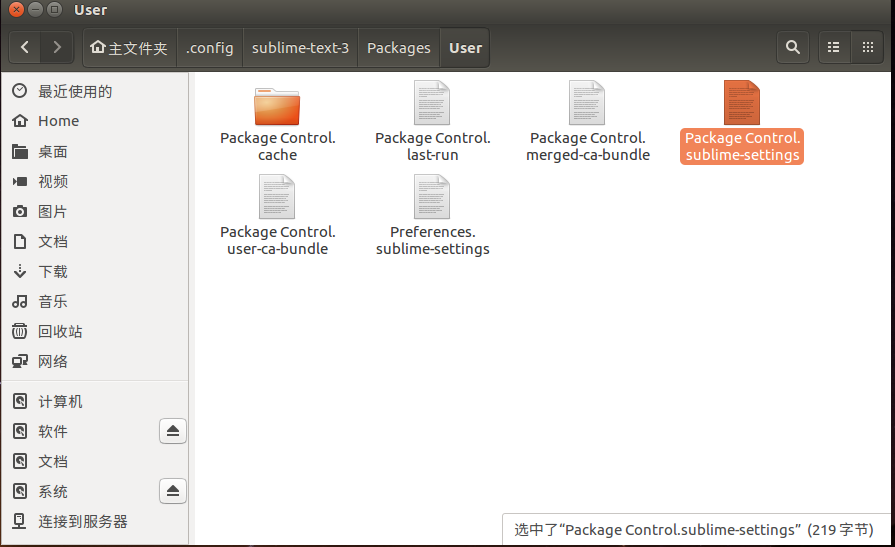Click the house icon beside Home
Screen dimensions: 895x547
tap(20, 120)
